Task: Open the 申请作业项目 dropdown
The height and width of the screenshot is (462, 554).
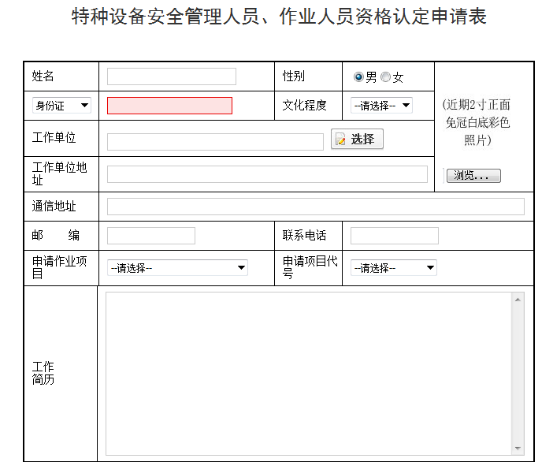Action: pyautogui.click(x=177, y=268)
